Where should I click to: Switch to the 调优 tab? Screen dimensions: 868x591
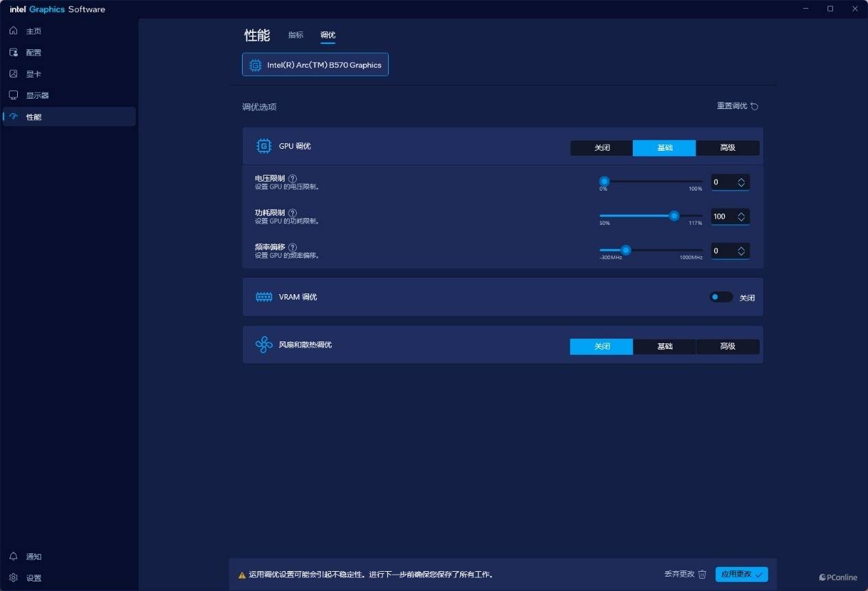[328, 35]
